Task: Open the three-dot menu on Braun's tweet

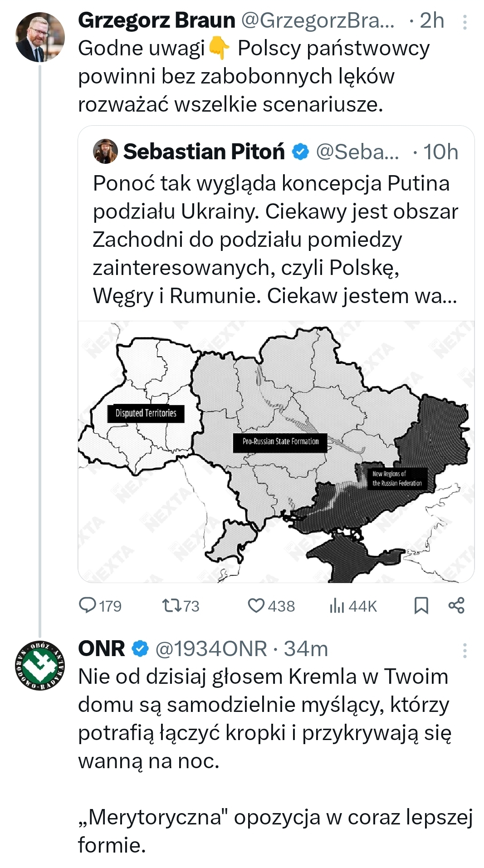Action: [x=464, y=22]
